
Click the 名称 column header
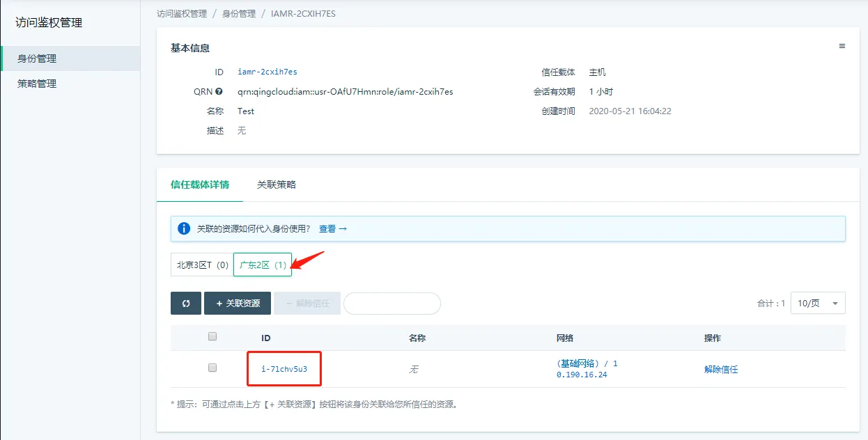point(417,338)
